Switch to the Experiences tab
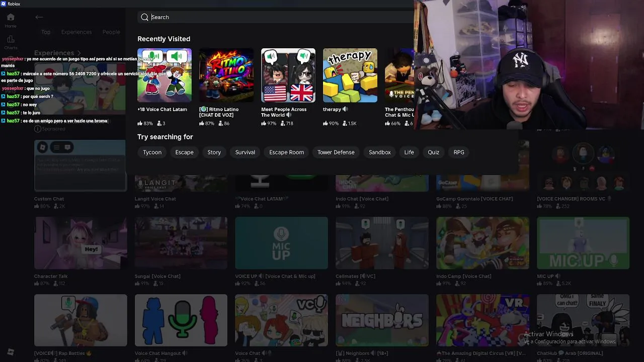 76,32
